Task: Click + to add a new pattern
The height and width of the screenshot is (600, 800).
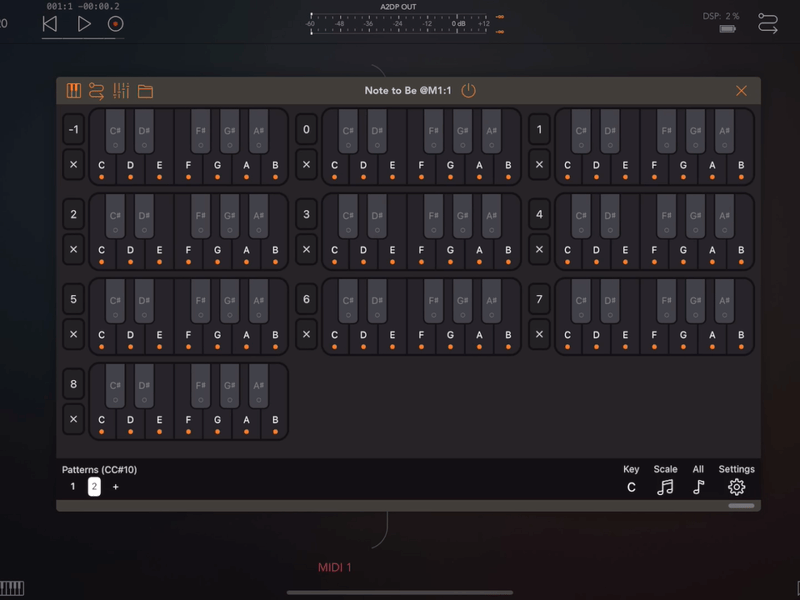Action: (116, 487)
